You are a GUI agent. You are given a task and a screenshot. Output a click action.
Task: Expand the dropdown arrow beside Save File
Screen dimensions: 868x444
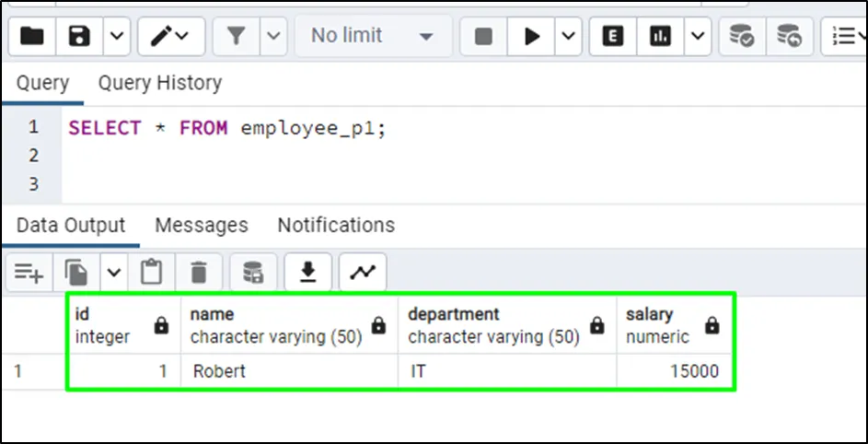[x=117, y=36]
